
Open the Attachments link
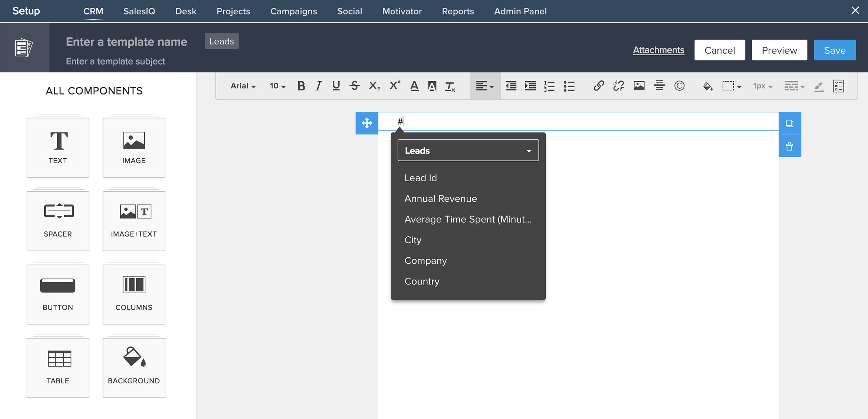tap(658, 50)
